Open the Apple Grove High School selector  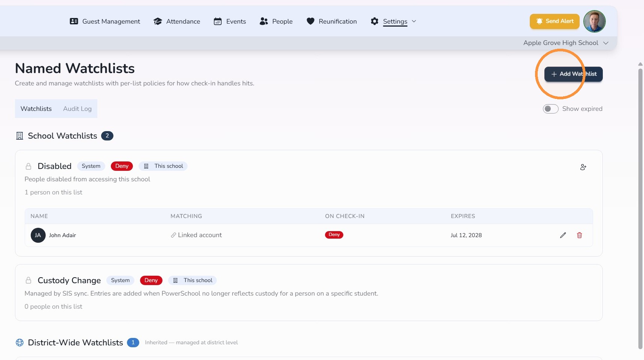click(x=566, y=43)
